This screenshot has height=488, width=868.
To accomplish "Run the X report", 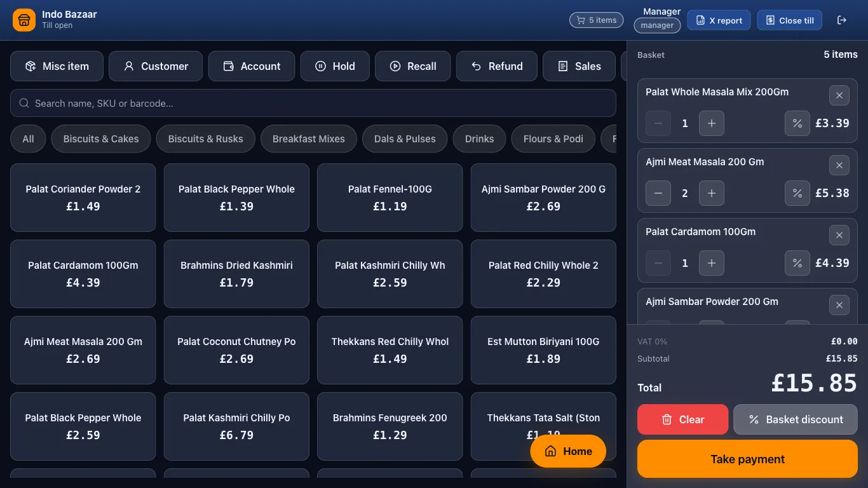I will coord(719,20).
